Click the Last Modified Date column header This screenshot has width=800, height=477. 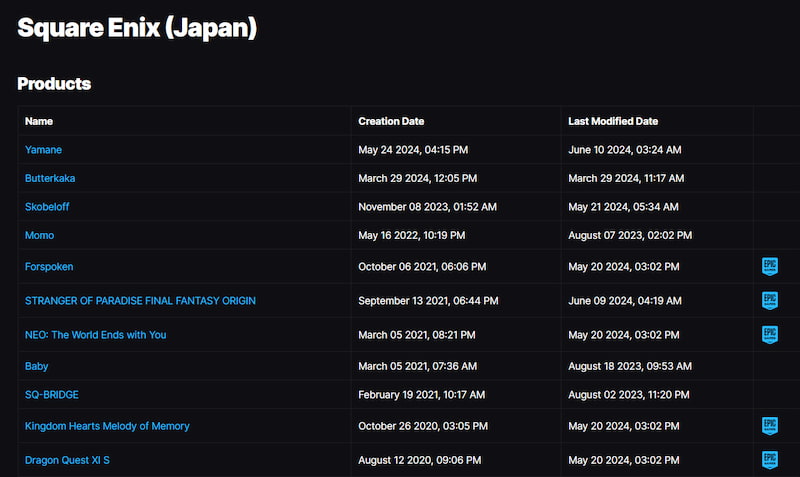[613, 121]
